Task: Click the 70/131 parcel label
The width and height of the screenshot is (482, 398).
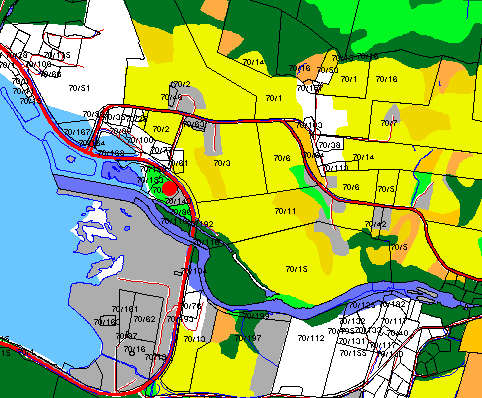Action: tap(352, 341)
